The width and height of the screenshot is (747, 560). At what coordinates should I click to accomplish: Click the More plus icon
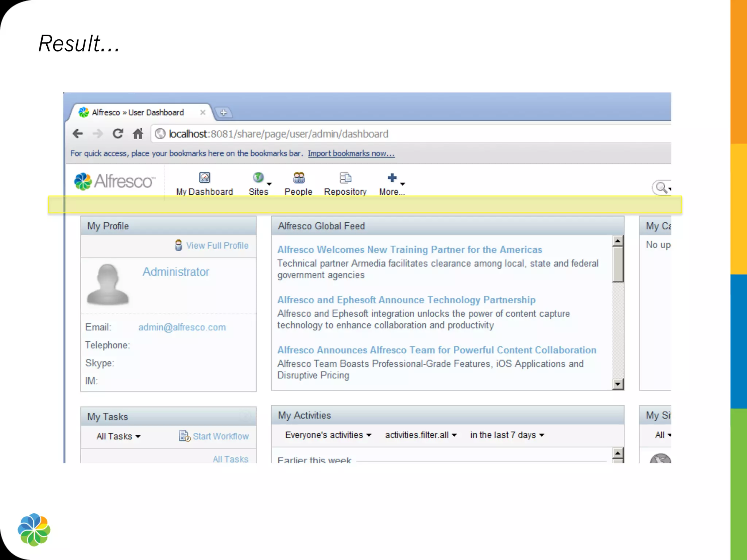(392, 178)
